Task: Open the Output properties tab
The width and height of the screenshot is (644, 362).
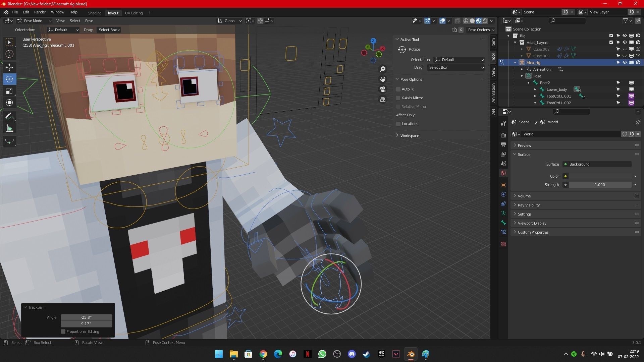Action: click(503, 145)
